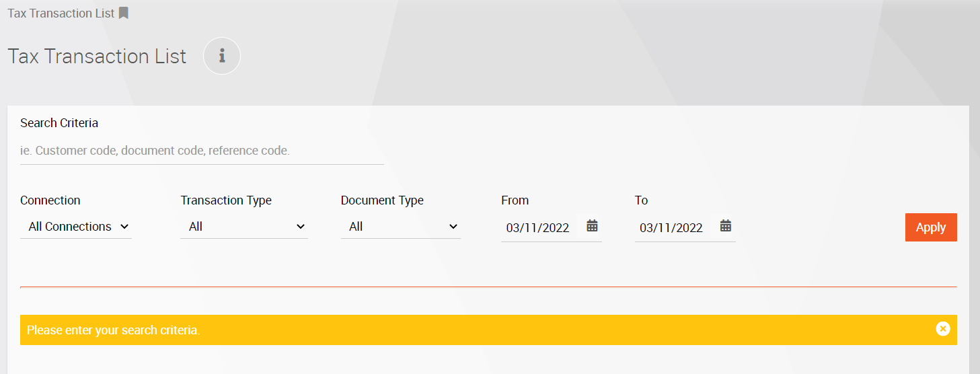Open the From date calendar picker

point(592,226)
